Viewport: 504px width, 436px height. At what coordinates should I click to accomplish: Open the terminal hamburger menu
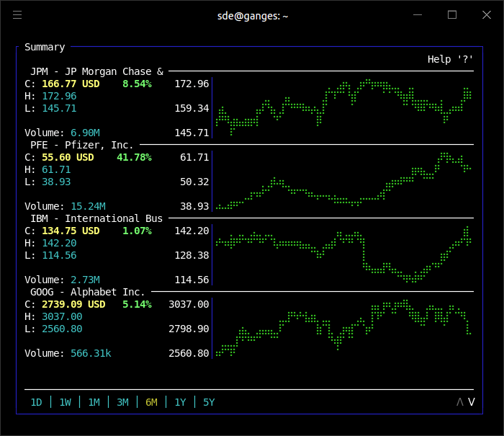(x=17, y=15)
